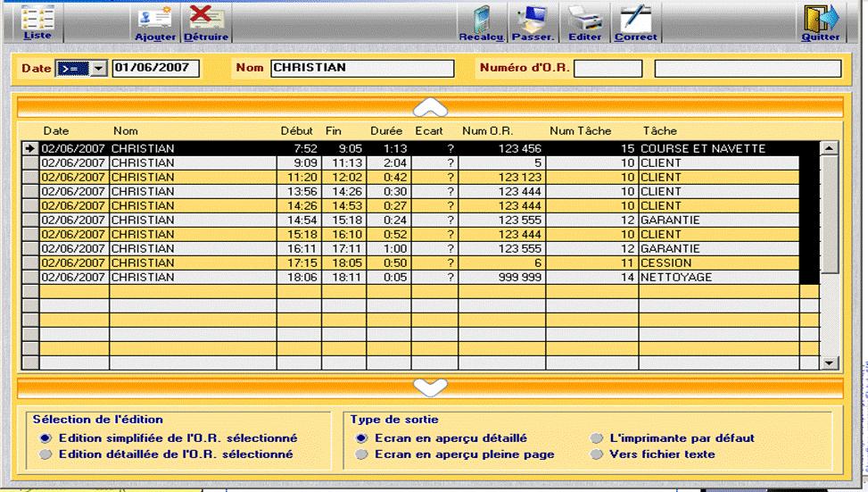Image resolution: width=868 pixels, height=492 pixels.
Task: Select Edition simplifiée de l'O.R. sélectionné
Action: coord(45,438)
